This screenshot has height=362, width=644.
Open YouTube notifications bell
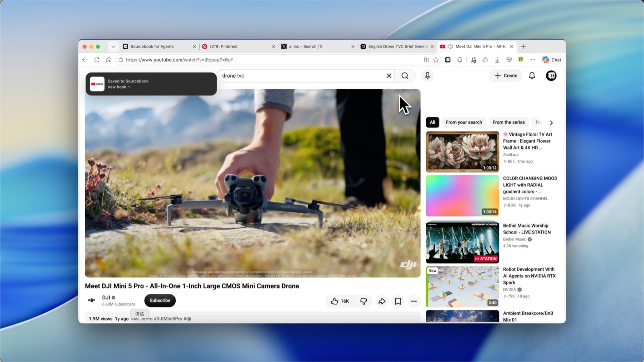tap(532, 76)
